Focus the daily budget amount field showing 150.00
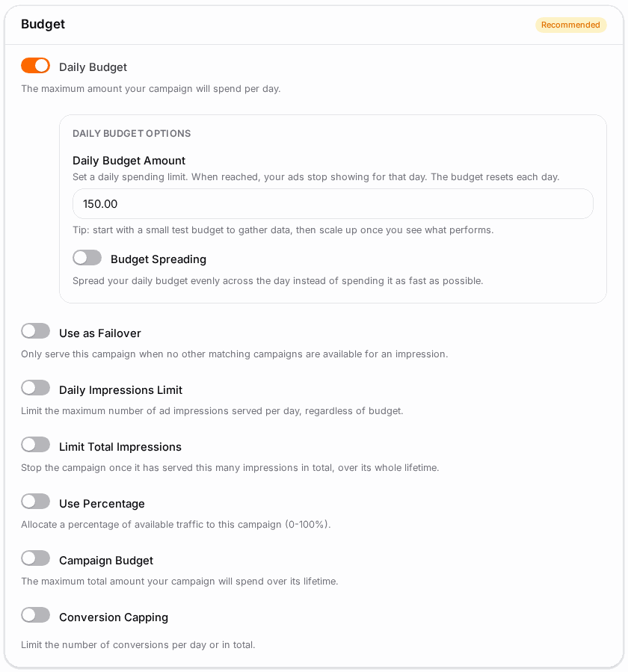 [x=333, y=204]
